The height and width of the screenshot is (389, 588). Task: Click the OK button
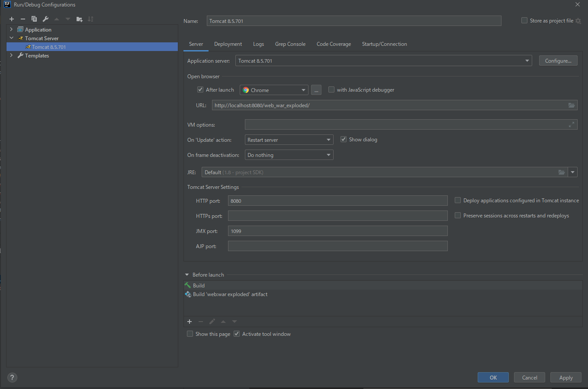tap(493, 377)
